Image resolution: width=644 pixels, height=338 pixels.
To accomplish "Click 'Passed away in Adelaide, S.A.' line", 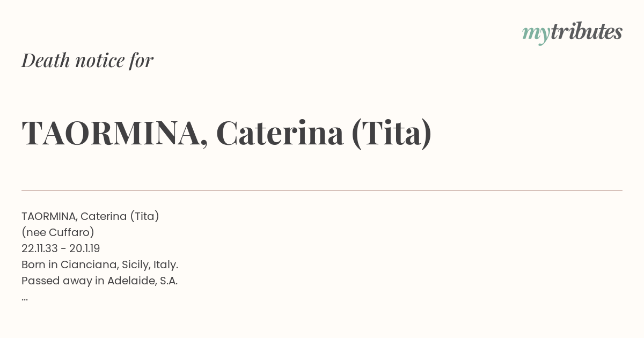I will click(99, 281).
